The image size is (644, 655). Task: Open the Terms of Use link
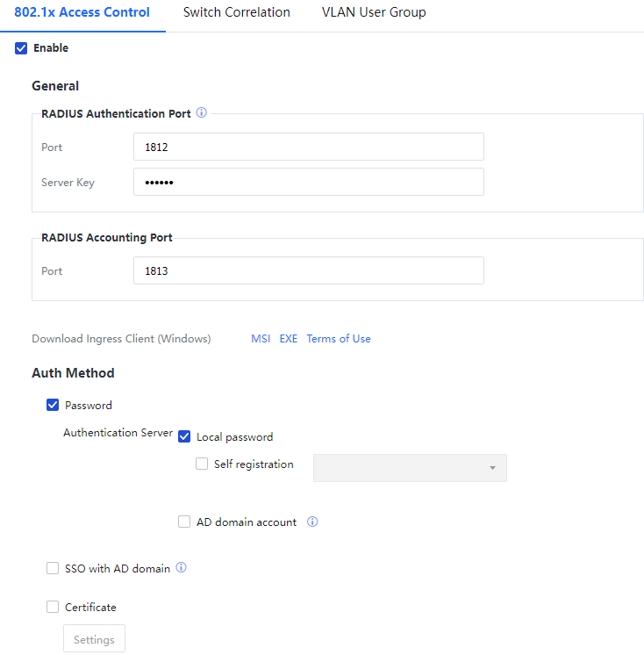(x=339, y=339)
